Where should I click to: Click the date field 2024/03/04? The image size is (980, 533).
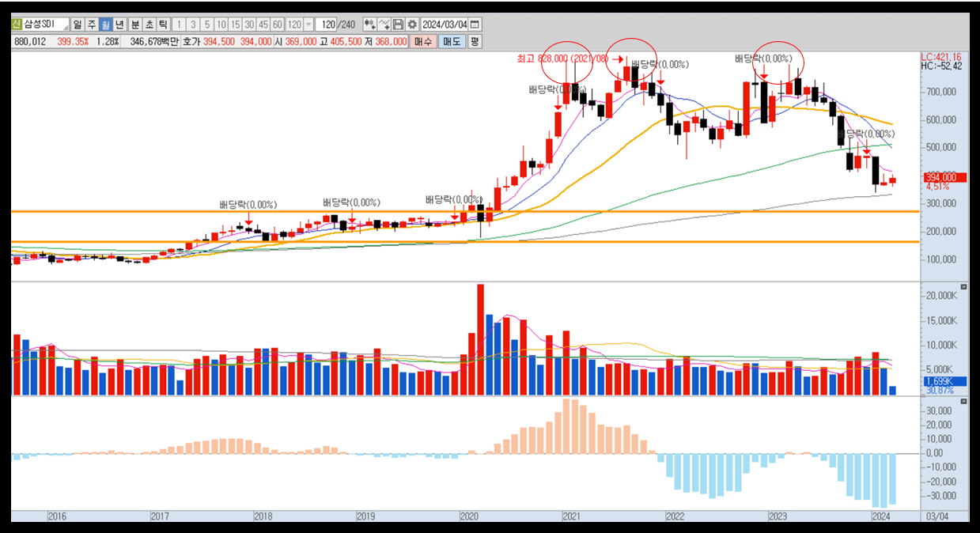tap(444, 25)
